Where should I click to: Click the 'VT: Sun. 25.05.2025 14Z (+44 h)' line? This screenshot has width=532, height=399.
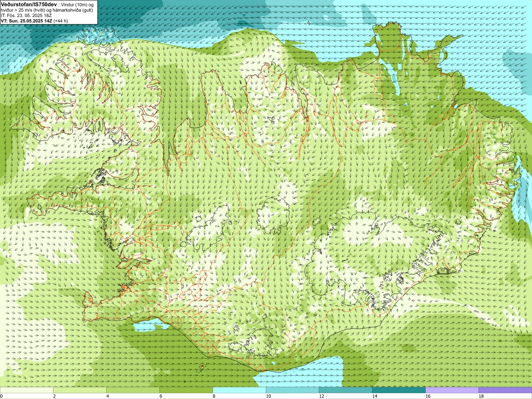(x=34, y=20)
